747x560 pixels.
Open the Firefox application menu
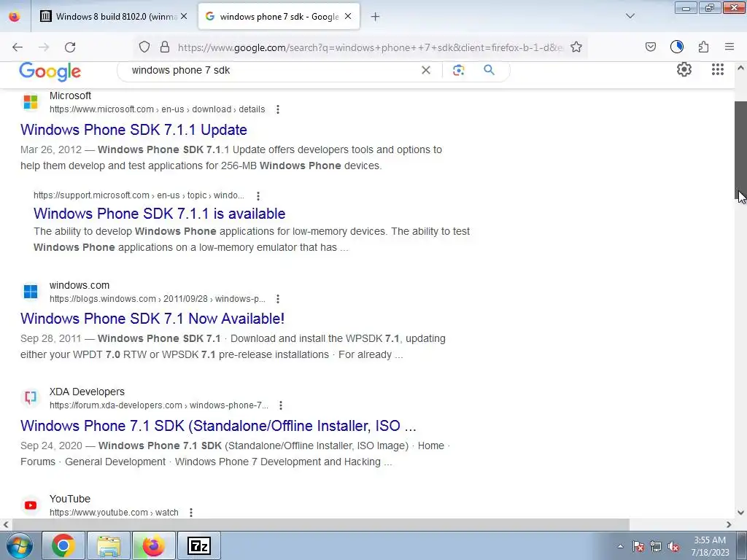coord(729,47)
